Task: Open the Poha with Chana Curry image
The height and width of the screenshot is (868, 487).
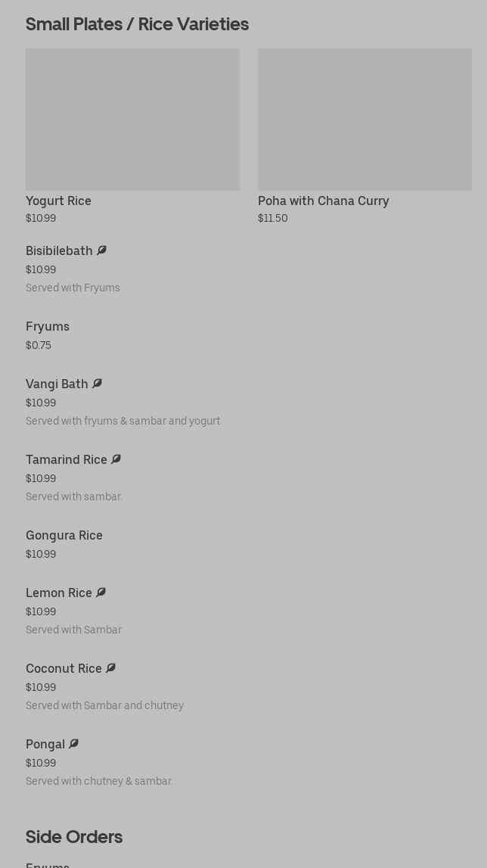Action: (x=364, y=120)
